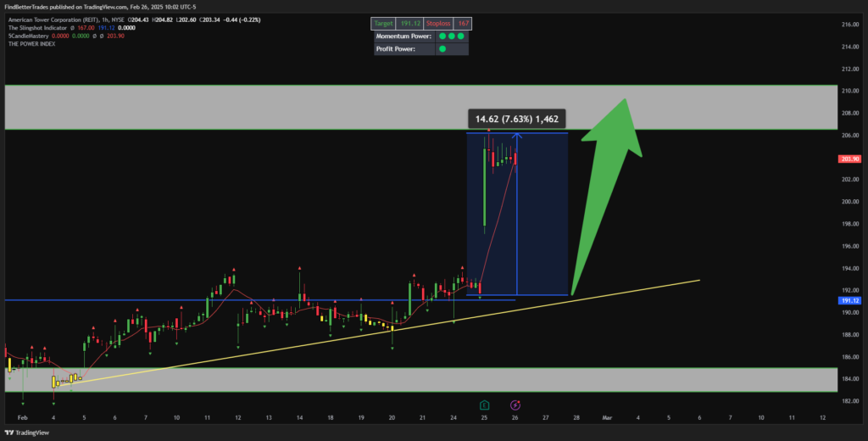Click date 13 on the time axis

pyautogui.click(x=269, y=417)
